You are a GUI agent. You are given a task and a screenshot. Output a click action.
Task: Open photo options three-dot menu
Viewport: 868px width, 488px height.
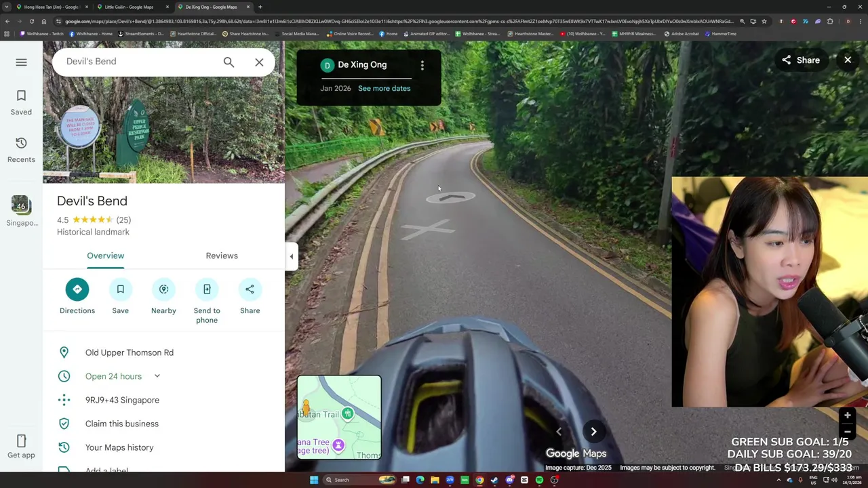pos(422,66)
